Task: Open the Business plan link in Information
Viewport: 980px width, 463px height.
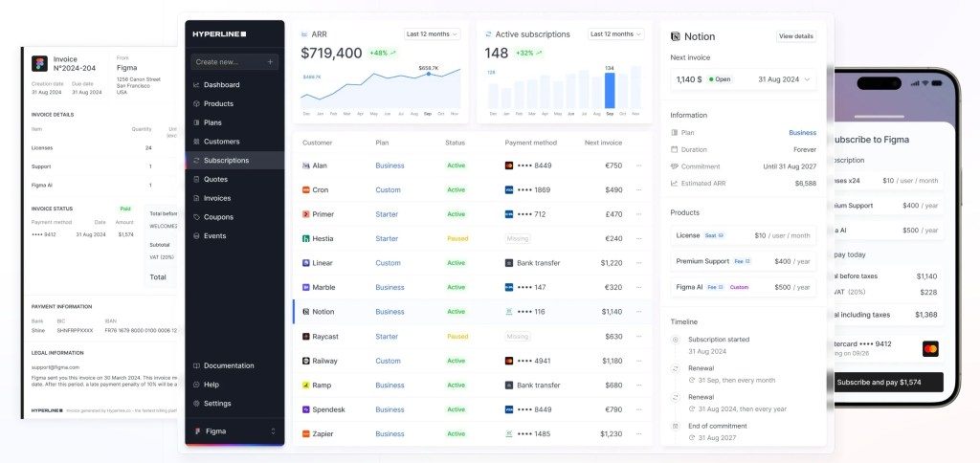Action: [802, 133]
